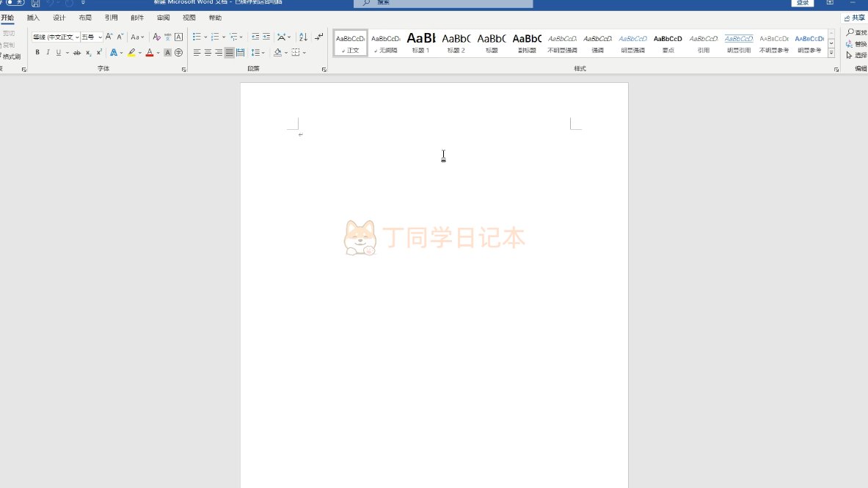Toggle bold formatting in the font group
Screen dimensions: 868x488
[x=37, y=53]
